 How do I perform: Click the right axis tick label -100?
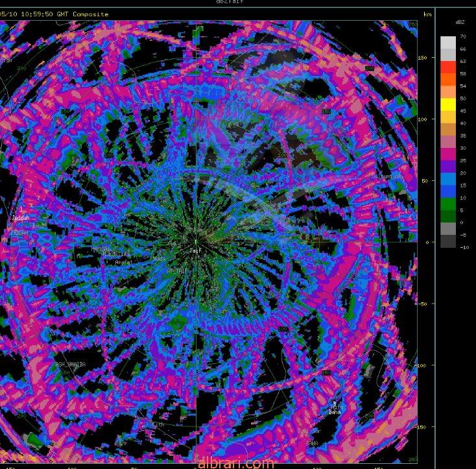[x=421, y=365]
